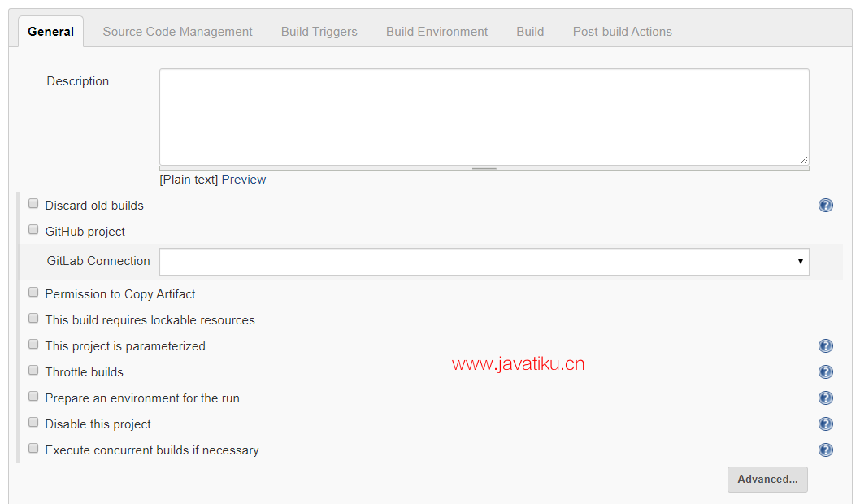The image size is (860, 504).
Task: Focus the Description text area
Action: tap(484, 117)
